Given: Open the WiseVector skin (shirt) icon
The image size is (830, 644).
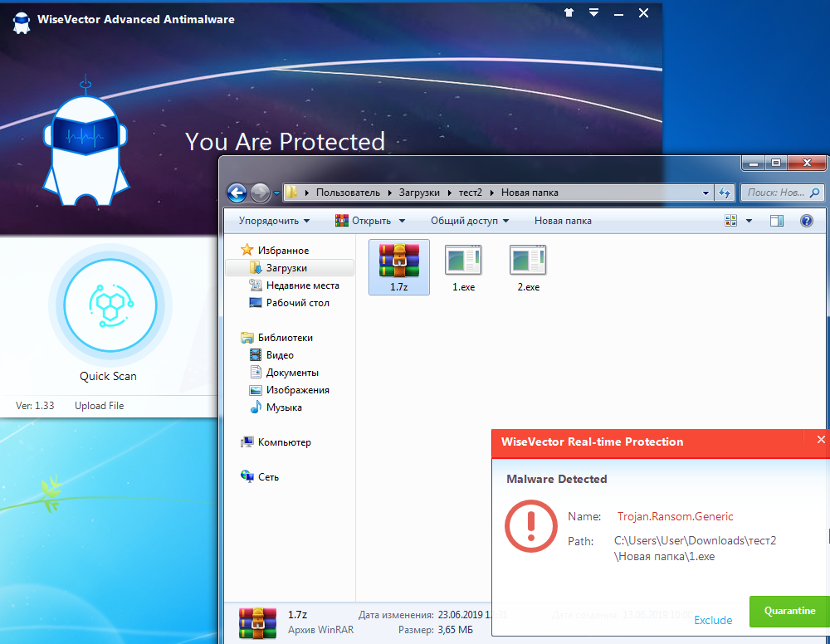Looking at the screenshot, I should [x=569, y=12].
